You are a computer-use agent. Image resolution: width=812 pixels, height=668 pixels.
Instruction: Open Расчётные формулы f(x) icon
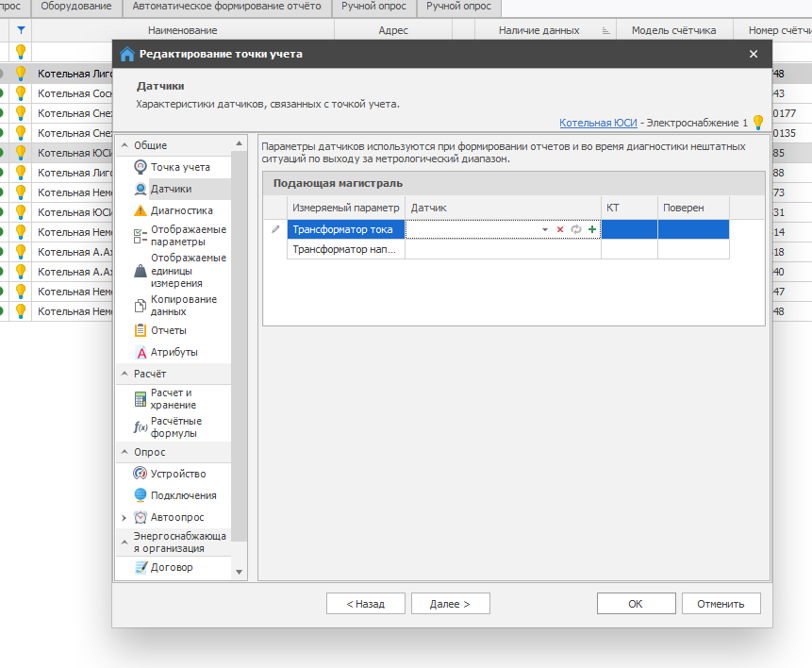(x=141, y=427)
